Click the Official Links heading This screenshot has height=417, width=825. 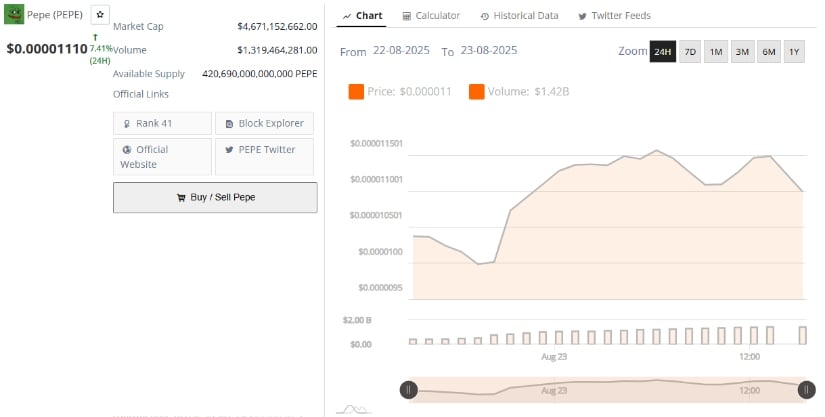pos(140,95)
